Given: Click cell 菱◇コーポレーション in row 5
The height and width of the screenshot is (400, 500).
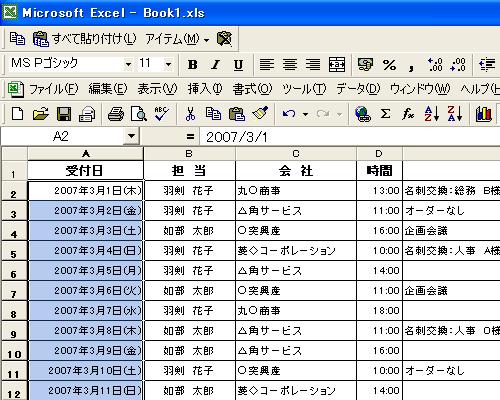Looking at the screenshot, I should pos(296,251).
